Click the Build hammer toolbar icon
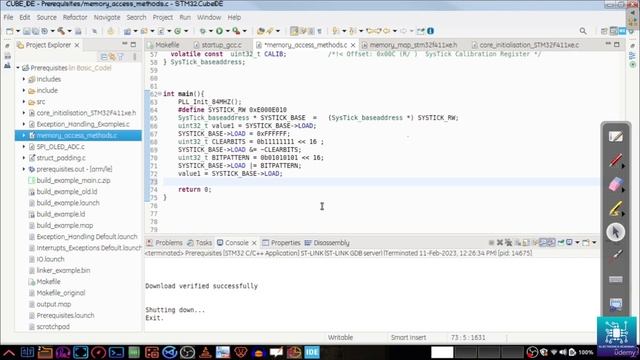This screenshot has height=360, width=640. click(61, 31)
